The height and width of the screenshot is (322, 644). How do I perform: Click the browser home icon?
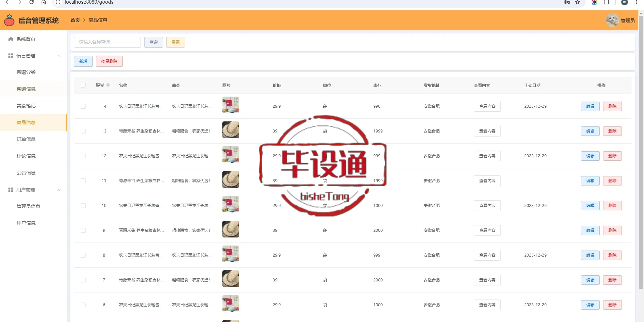tap(44, 2)
